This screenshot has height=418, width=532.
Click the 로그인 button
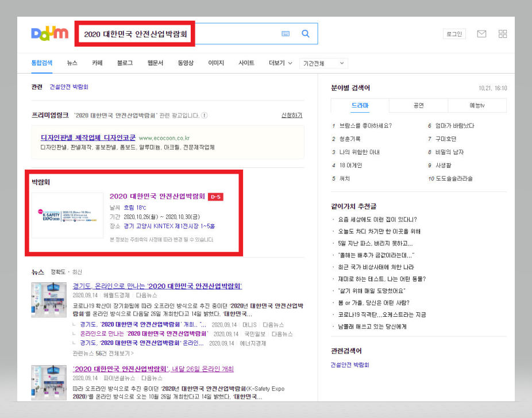(x=454, y=34)
